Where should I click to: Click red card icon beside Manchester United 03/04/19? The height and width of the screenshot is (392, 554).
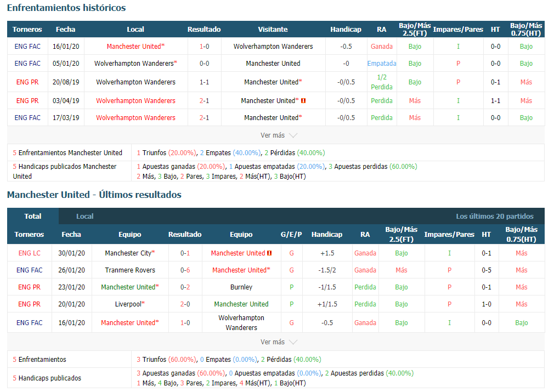tap(303, 101)
